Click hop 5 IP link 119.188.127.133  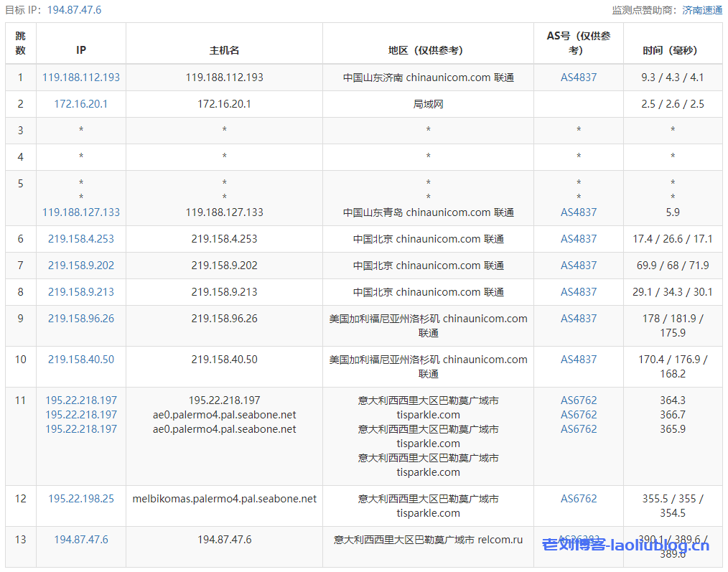click(81, 212)
